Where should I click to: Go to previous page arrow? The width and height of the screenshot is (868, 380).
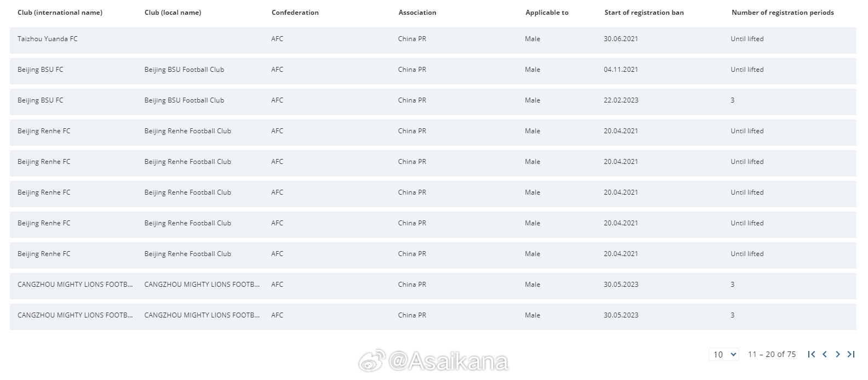point(825,354)
